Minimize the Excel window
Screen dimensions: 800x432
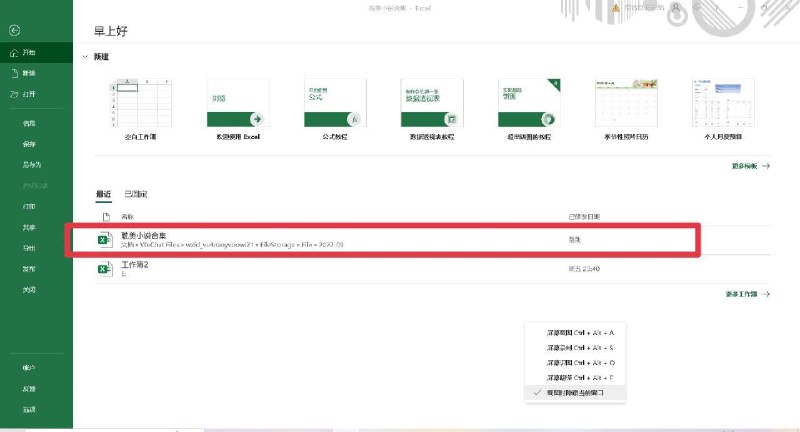click(x=741, y=8)
